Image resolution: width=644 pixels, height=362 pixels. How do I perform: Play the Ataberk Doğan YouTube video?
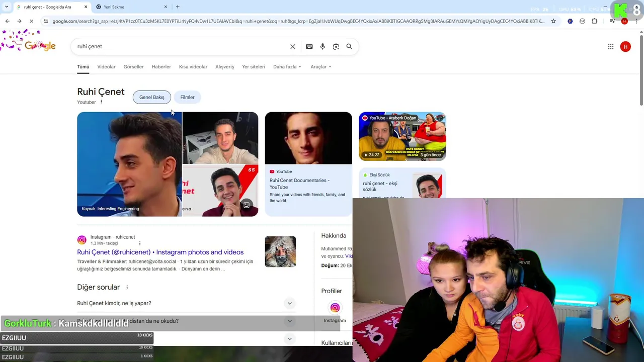[402, 136]
